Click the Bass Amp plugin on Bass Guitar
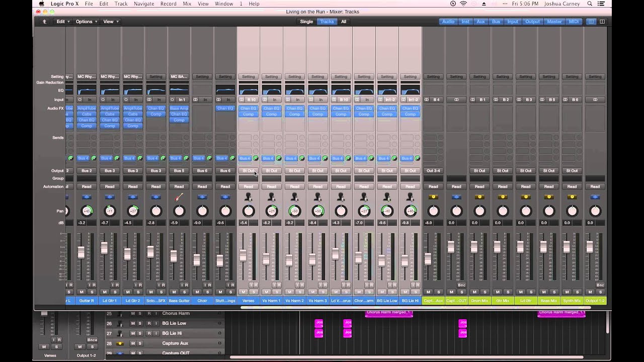The height and width of the screenshot is (362, 644). coord(179,108)
